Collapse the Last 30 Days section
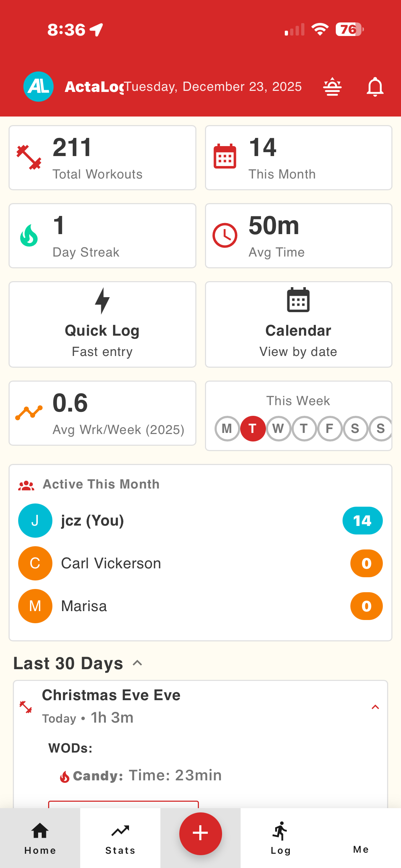Screen dimensions: 401x868 (137, 663)
